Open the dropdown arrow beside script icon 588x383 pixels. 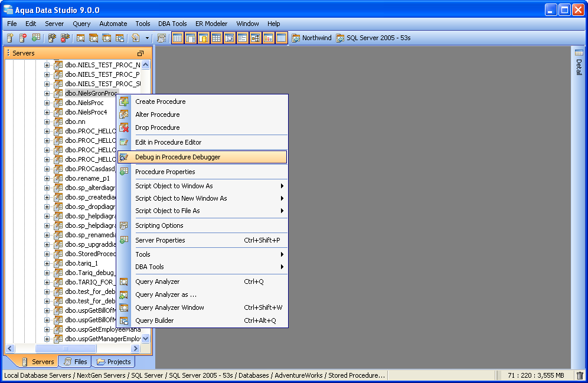click(147, 38)
